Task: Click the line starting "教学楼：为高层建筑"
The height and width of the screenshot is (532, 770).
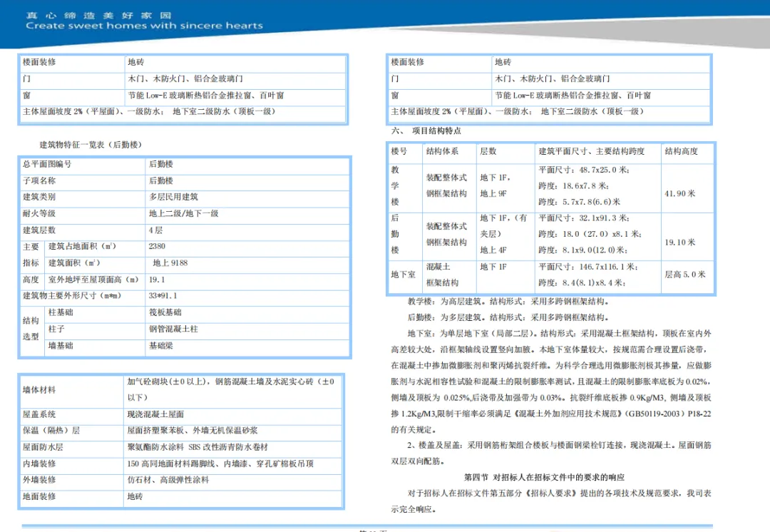Action: click(x=508, y=302)
